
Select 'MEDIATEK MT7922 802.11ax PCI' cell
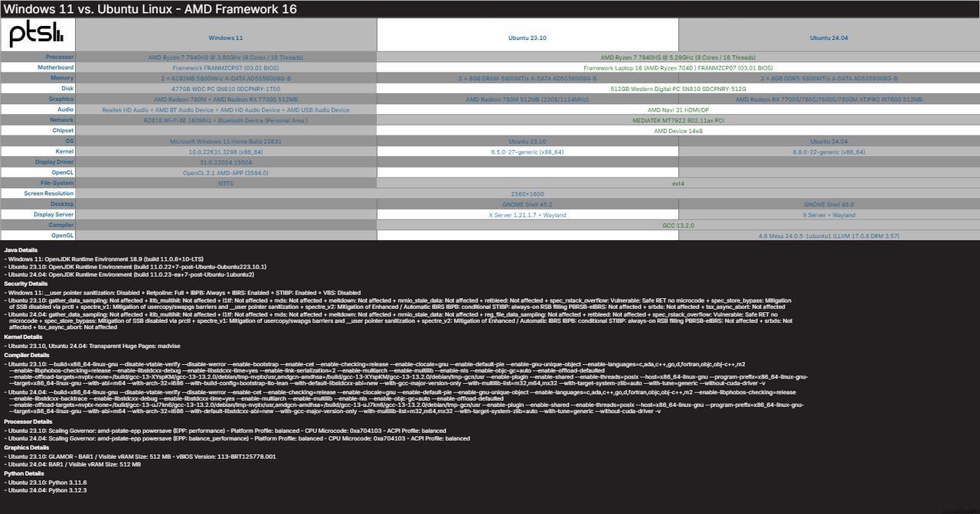(x=678, y=120)
